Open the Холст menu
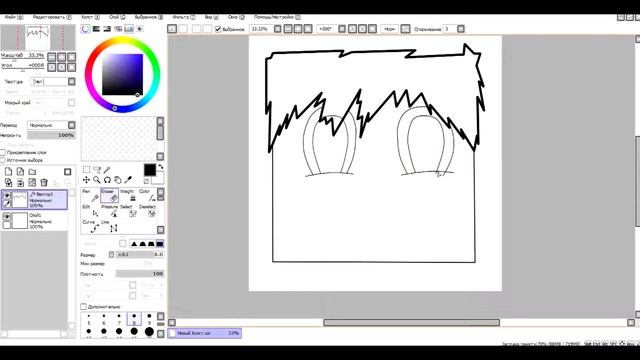The height and width of the screenshot is (360, 640). tap(90, 17)
